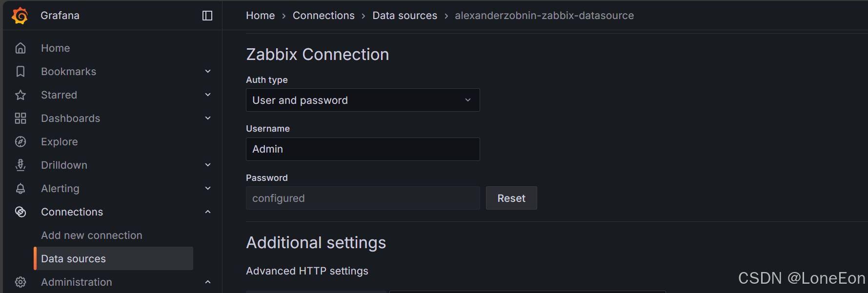Click the Starred star icon
This screenshot has width=868, height=293.
[x=20, y=95]
